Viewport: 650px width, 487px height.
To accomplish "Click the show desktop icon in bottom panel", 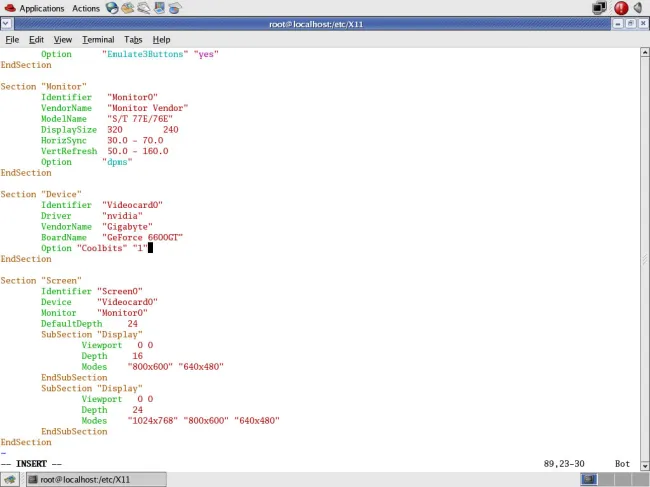I will click(x=10, y=479).
